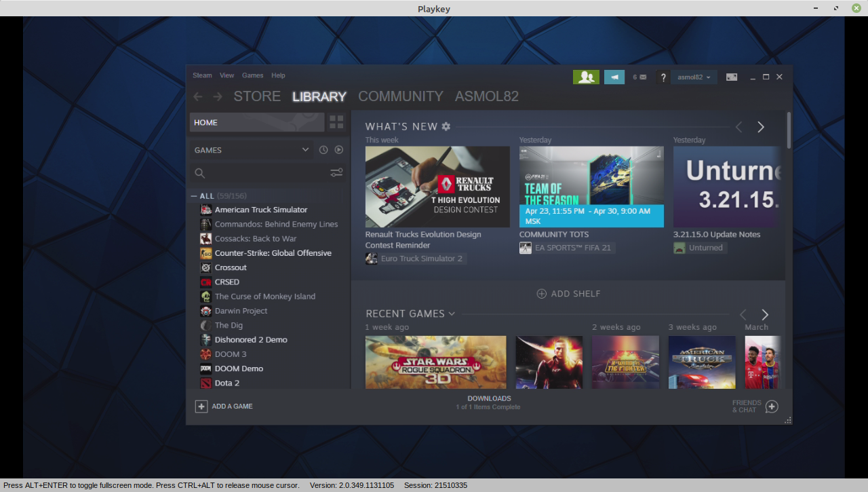Show ready-to-play games icon
This screenshot has height=492, width=868.
point(339,150)
